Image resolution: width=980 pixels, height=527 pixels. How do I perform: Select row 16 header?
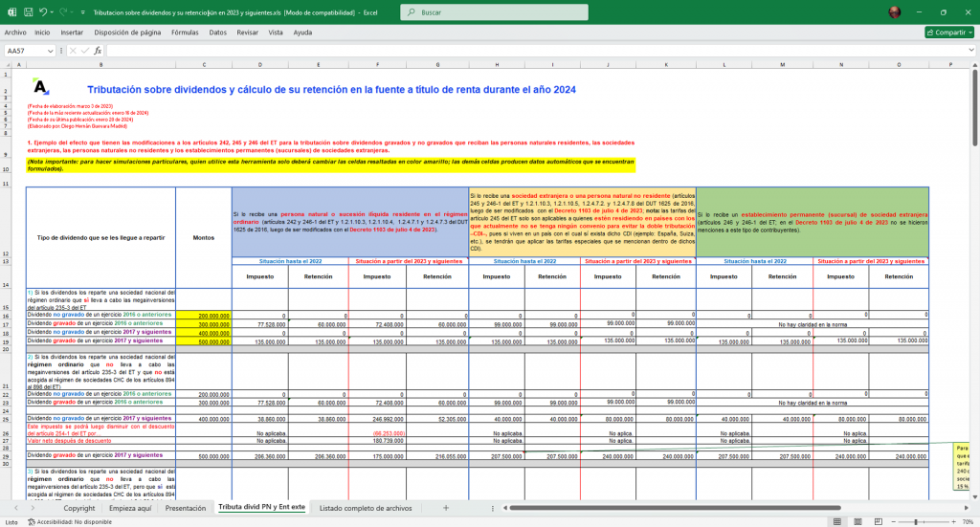point(6,316)
